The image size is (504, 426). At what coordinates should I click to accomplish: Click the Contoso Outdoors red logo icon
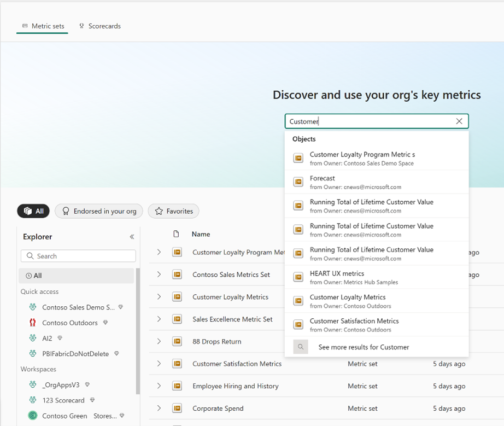pos(33,323)
